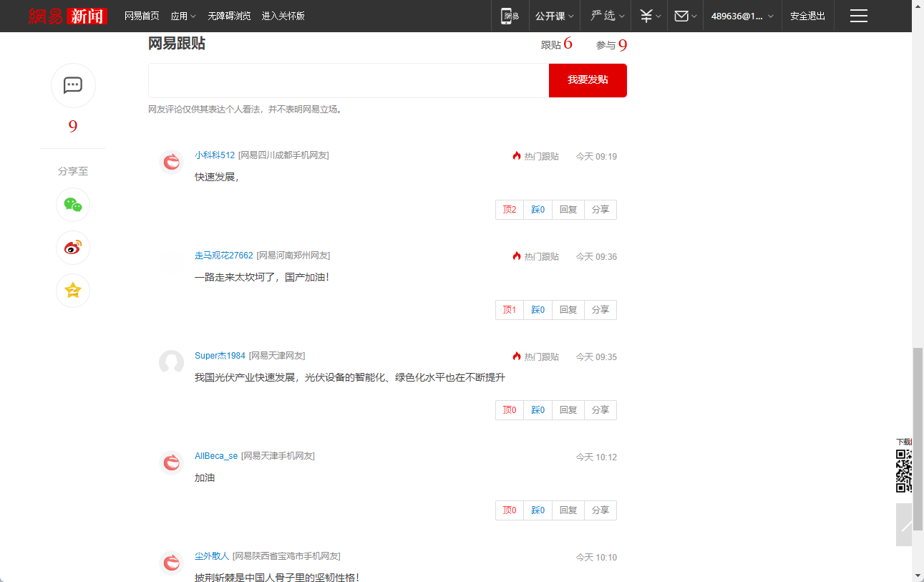This screenshot has width=924, height=582.
Task: Click avatar of user 尘外散人
Action: pos(171,563)
